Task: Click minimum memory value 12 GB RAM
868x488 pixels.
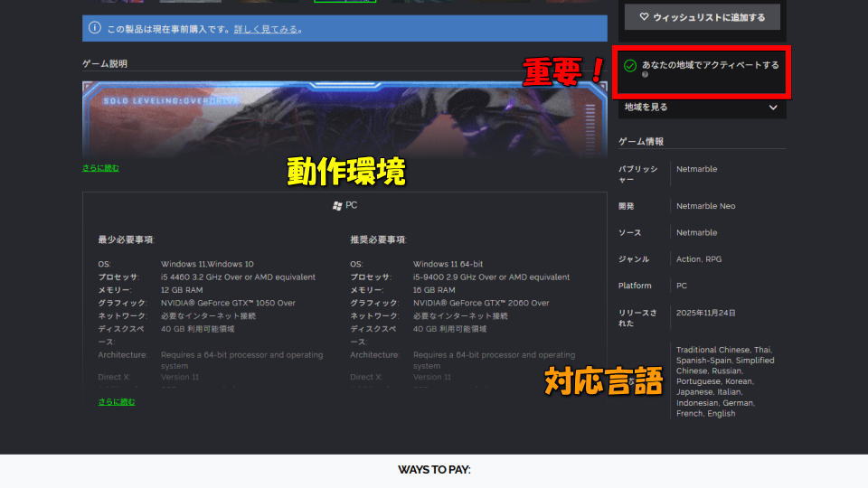Action: pyautogui.click(x=182, y=290)
